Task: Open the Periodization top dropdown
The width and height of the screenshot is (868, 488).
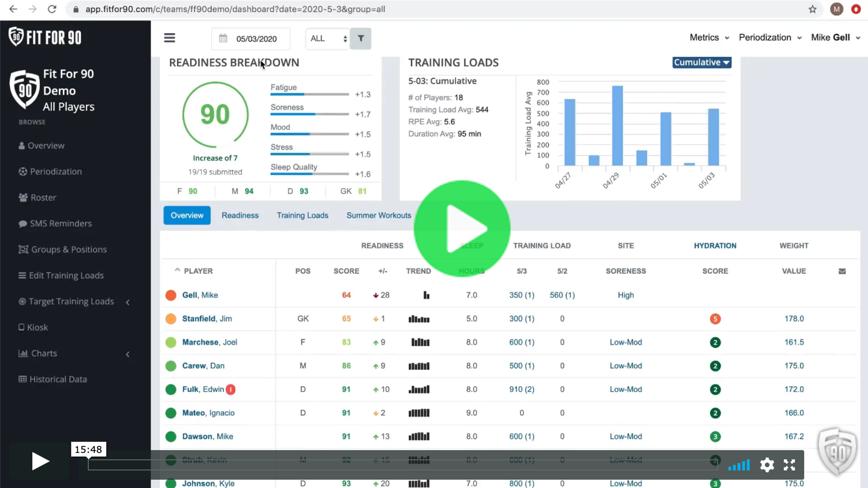Action: coord(770,38)
